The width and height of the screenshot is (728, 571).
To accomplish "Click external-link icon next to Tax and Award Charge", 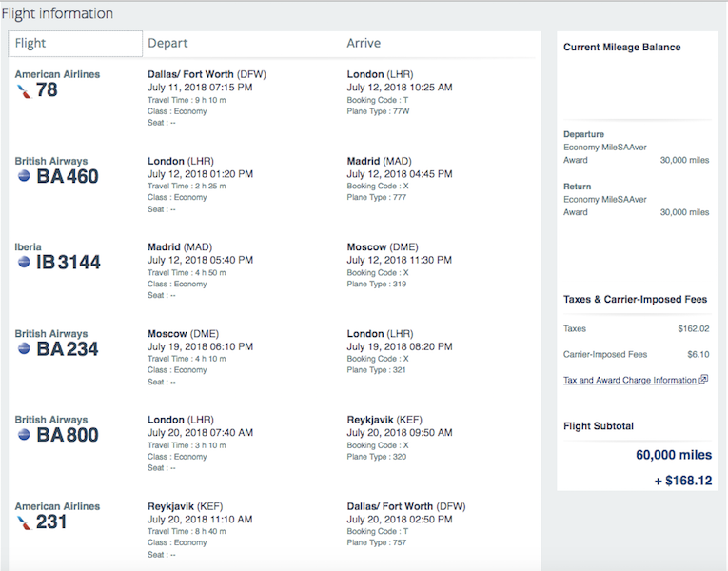I will click(703, 380).
